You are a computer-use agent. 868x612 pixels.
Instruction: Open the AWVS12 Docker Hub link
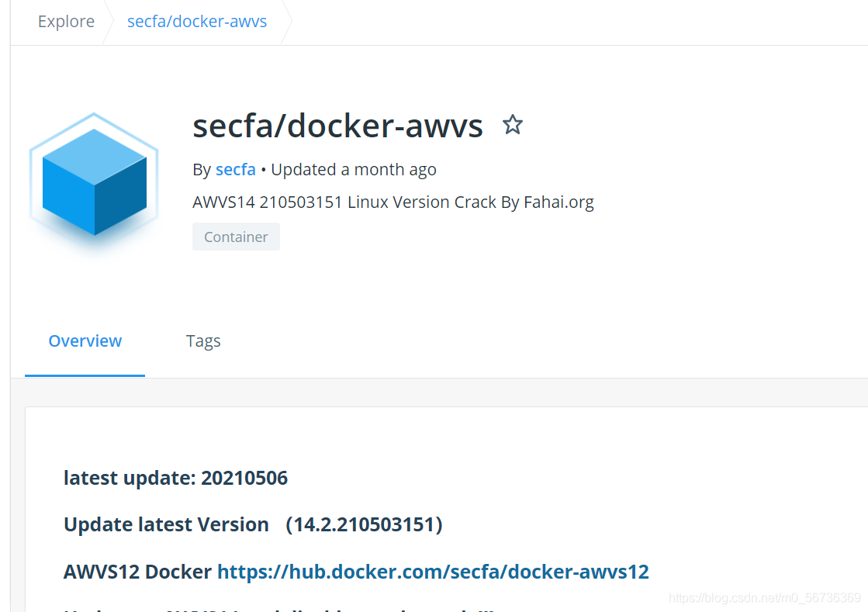[x=433, y=572]
